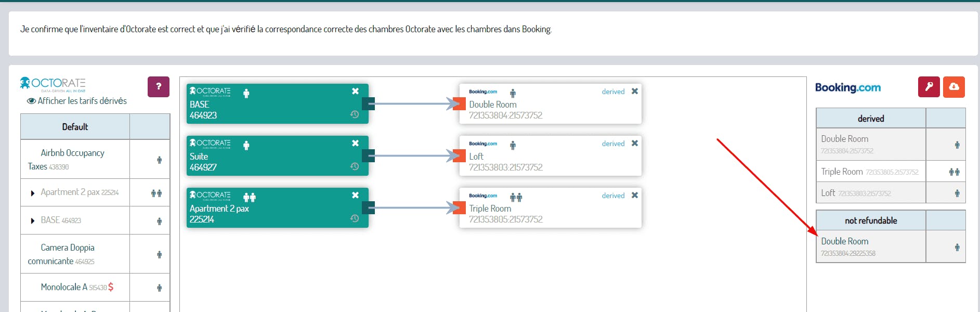Viewport: 980px width, 312px height.
Task: Click two-person icon on Apartment 2 pax card
Action: [x=250, y=198]
